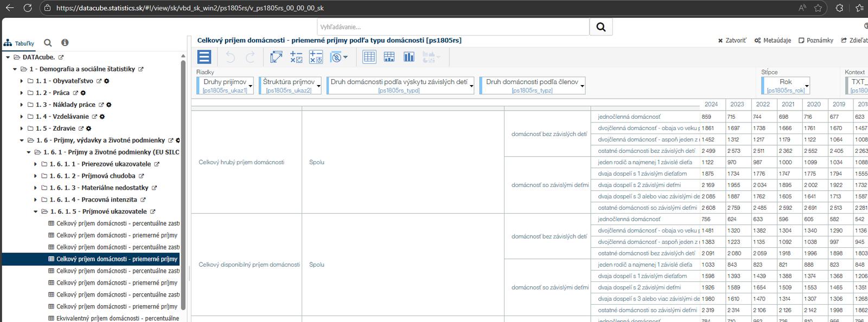Expand the 1.4 - Vzdelávanie folder
This screenshot has height=322, width=868.
point(22,117)
